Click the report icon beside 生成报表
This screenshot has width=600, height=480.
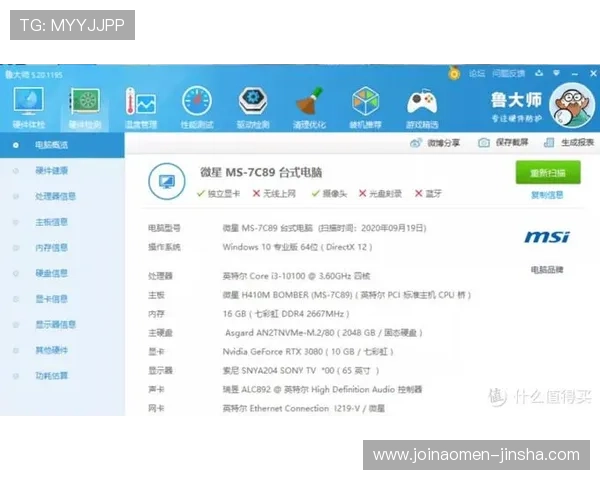pyautogui.click(x=549, y=143)
